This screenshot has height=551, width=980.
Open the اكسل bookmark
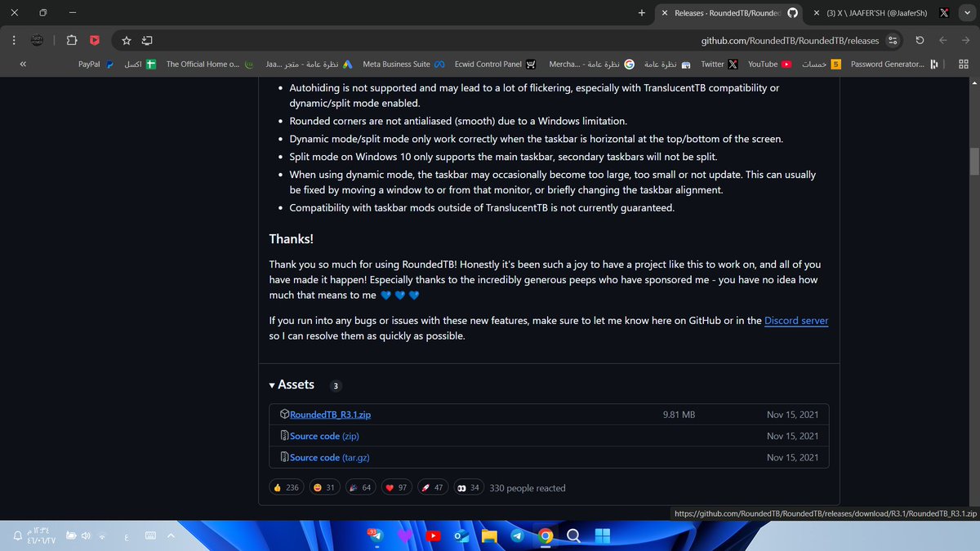pos(140,64)
